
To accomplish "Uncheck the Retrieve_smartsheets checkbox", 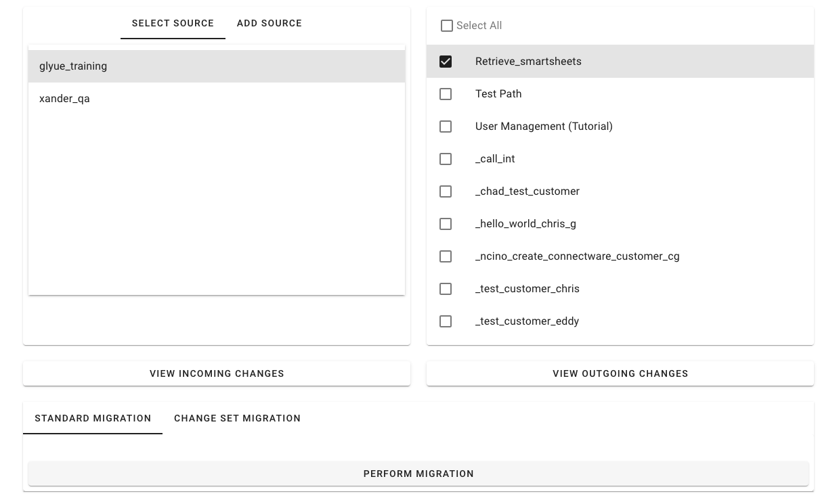I will click(446, 62).
